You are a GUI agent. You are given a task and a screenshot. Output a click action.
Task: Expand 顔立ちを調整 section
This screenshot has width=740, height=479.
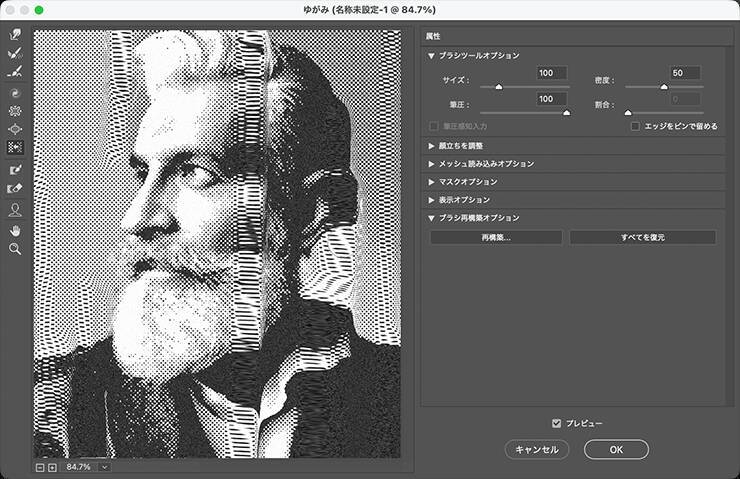click(431, 146)
